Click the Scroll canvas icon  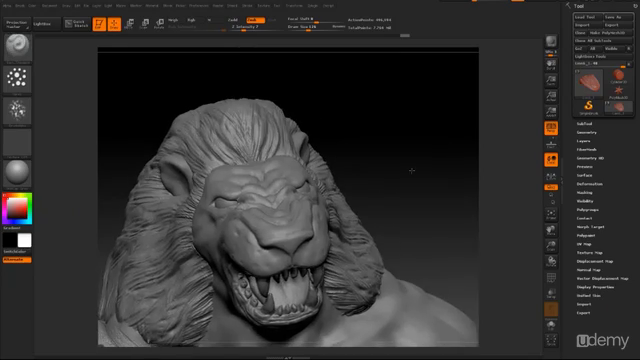tap(551, 64)
